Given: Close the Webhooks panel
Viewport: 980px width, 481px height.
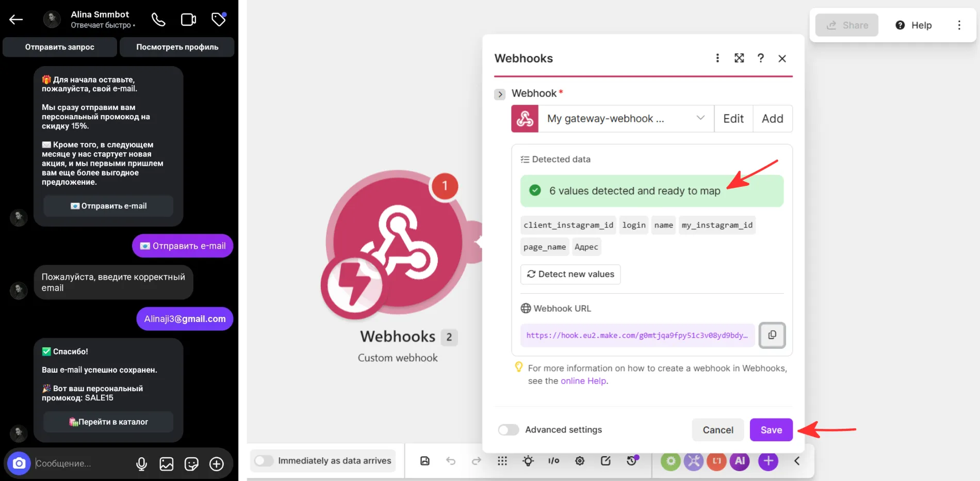Looking at the screenshot, I should [x=782, y=58].
